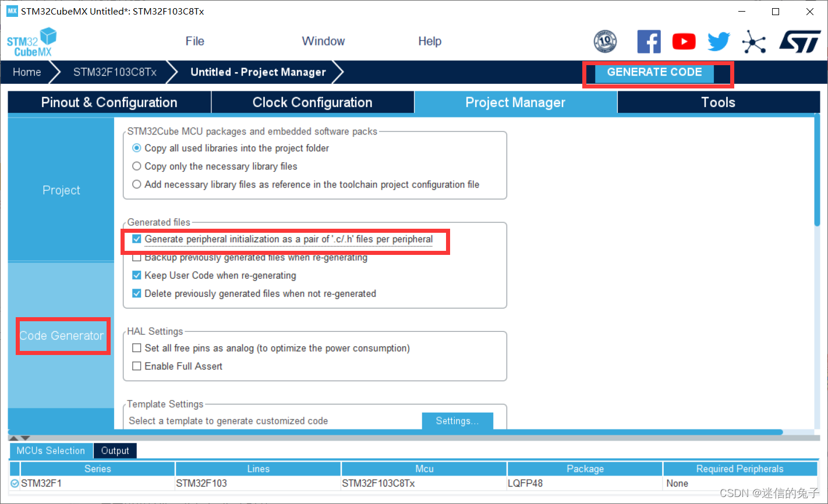
Task: Click the GENERATE CODE button
Action: tap(654, 72)
